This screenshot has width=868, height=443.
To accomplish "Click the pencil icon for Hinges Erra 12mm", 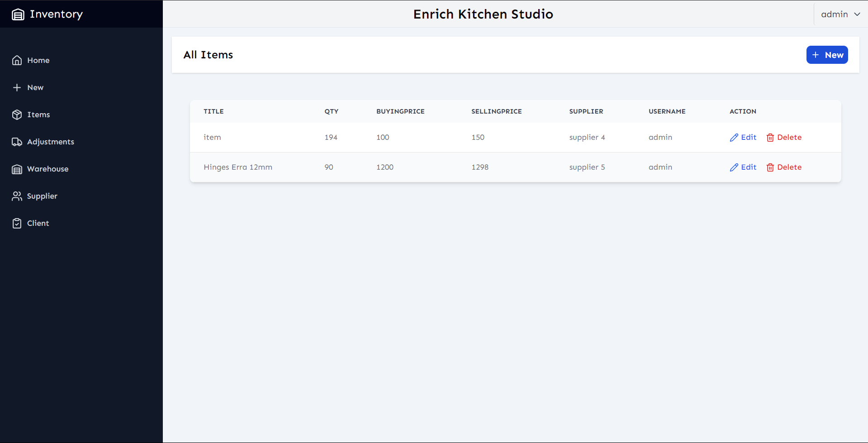I will coord(734,167).
